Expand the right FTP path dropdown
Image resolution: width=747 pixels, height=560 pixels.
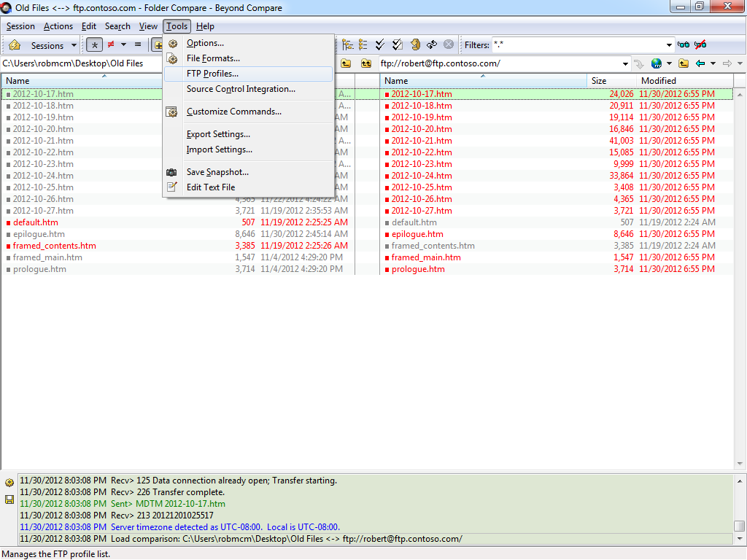626,63
